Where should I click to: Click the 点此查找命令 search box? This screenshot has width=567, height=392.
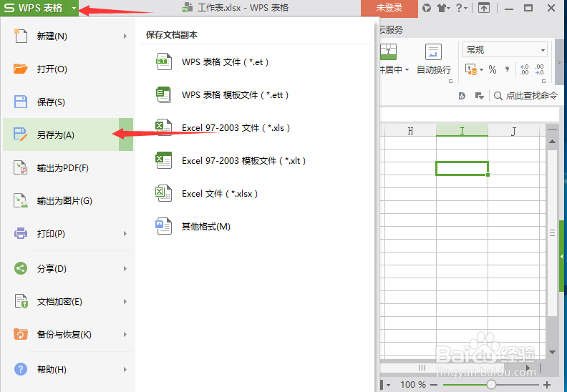(526, 96)
